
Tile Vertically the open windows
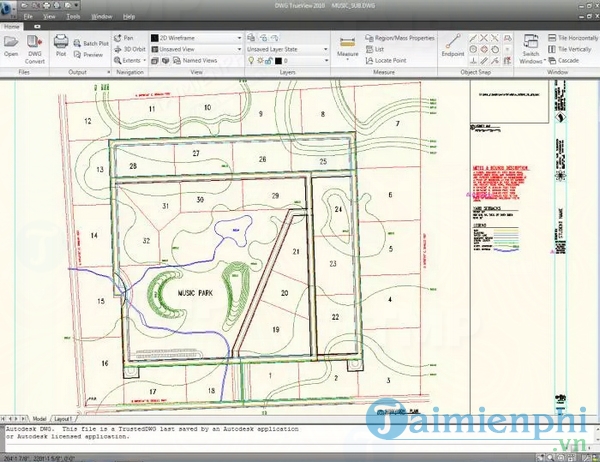click(569, 49)
